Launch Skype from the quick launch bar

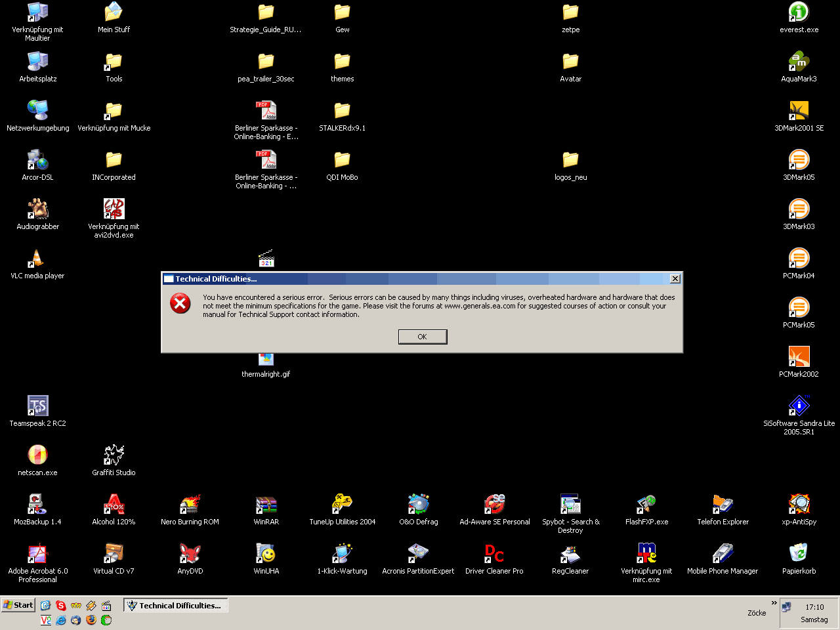coord(61,605)
